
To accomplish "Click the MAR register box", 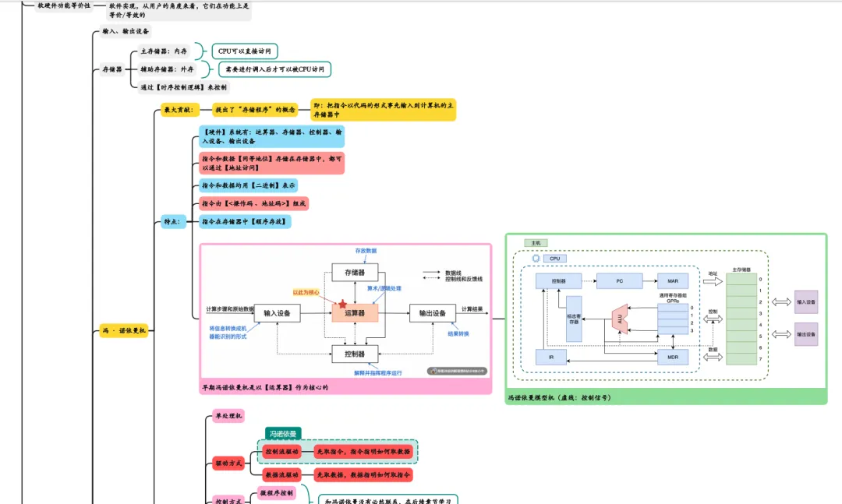I will (x=673, y=280).
